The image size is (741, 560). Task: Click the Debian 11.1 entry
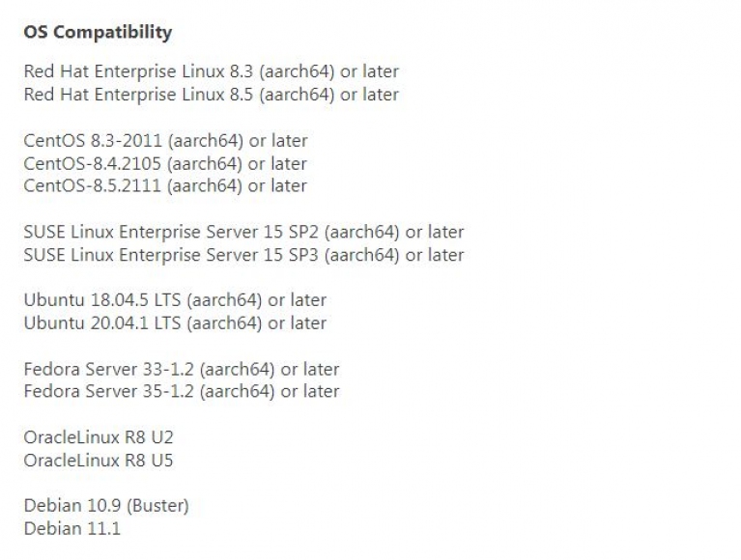[x=72, y=529]
